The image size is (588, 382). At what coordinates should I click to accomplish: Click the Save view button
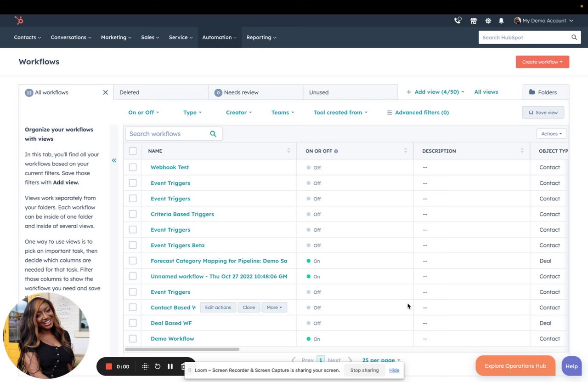point(543,113)
